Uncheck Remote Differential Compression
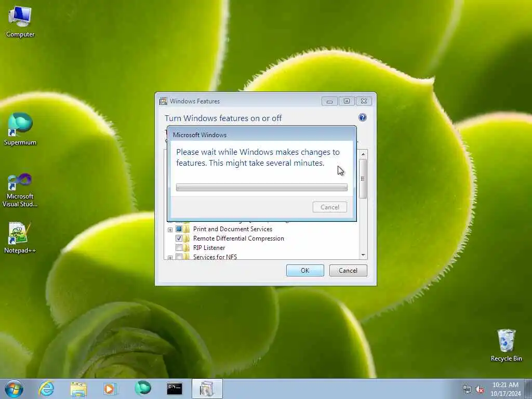 click(x=179, y=238)
